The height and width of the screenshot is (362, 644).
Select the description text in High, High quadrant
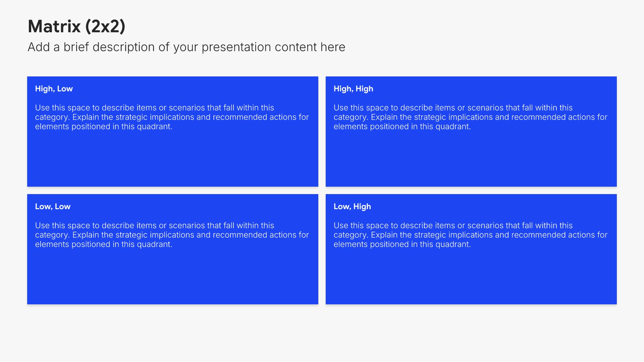pos(470,117)
